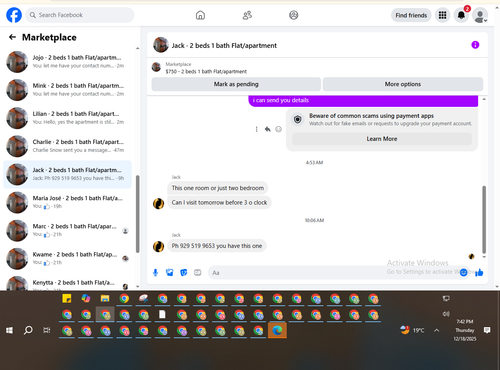Open the Groups icon in top navigation
The image size is (500, 370).
click(x=294, y=15)
